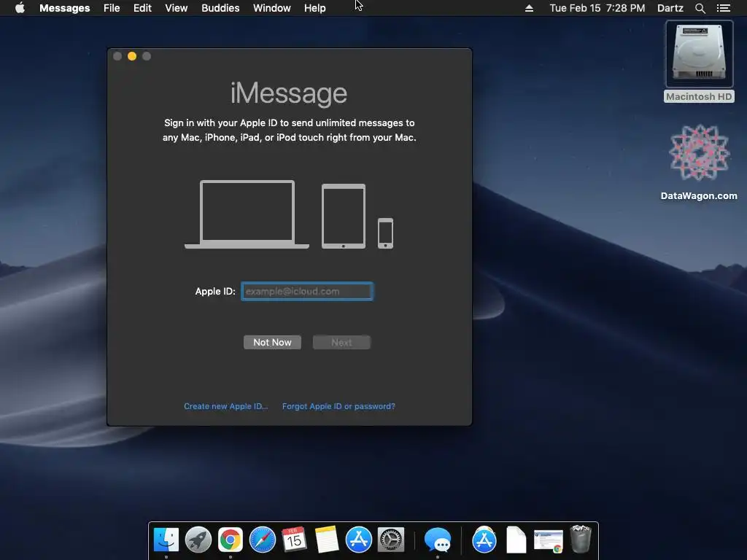Open System Preferences gear in Dock

coord(391,540)
